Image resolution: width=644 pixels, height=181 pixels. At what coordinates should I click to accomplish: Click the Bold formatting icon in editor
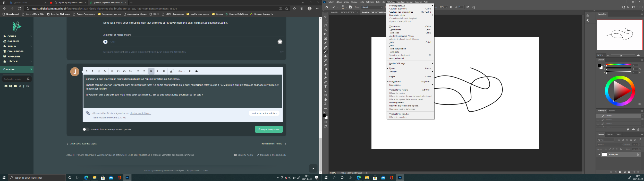pos(87,71)
